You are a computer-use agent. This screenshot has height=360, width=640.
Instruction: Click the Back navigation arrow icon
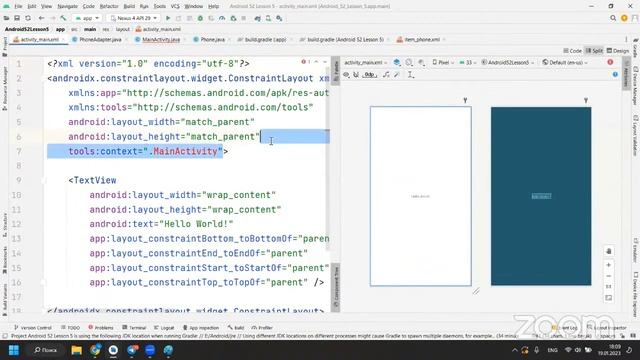coord(41,18)
